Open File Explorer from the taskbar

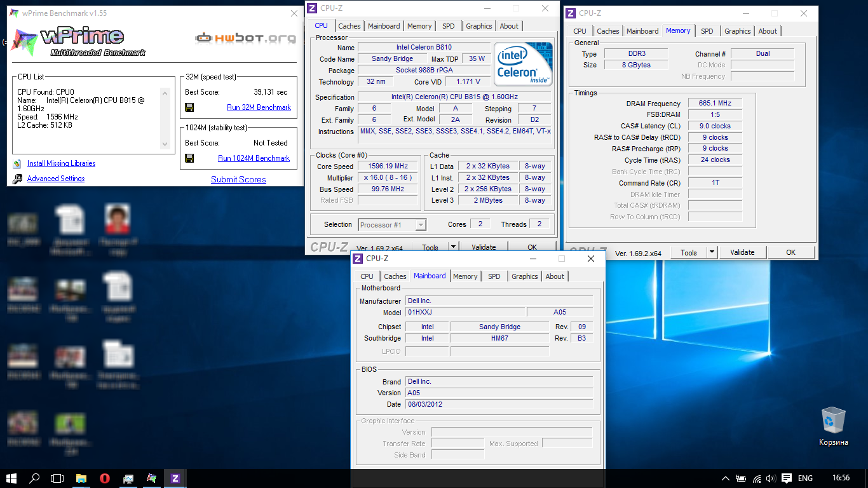click(x=81, y=478)
